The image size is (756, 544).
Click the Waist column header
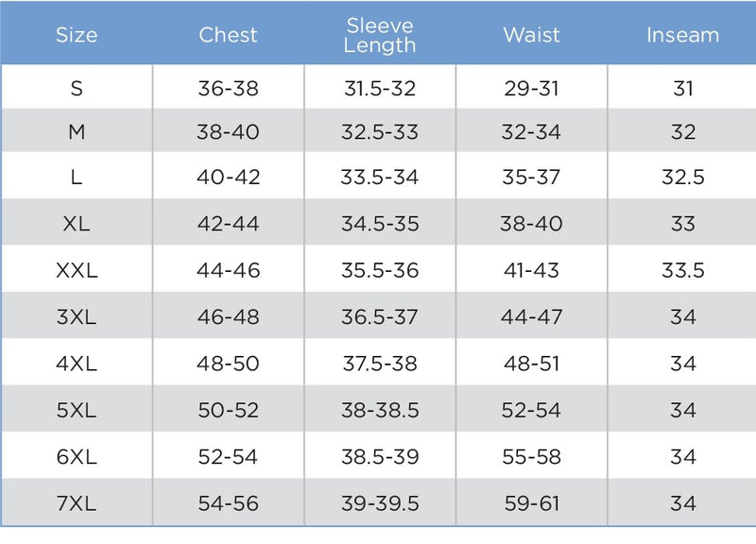click(x=531, y=35)
